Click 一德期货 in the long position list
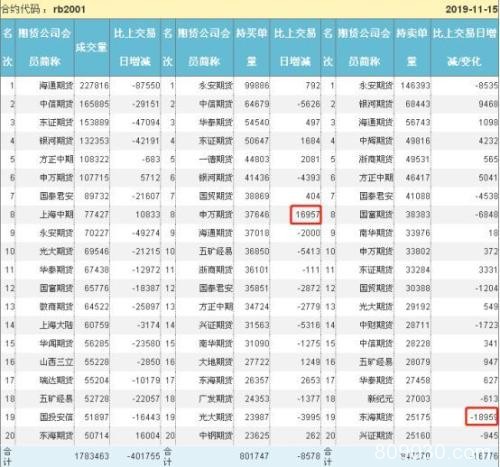The image size is (500, 467). (216, 159)
